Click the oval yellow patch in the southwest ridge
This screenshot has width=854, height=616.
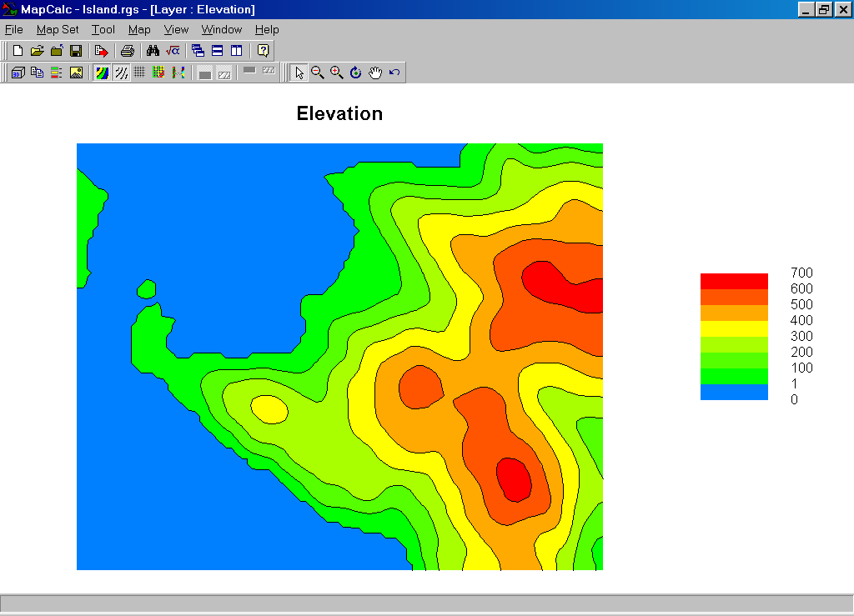point(269,409)
